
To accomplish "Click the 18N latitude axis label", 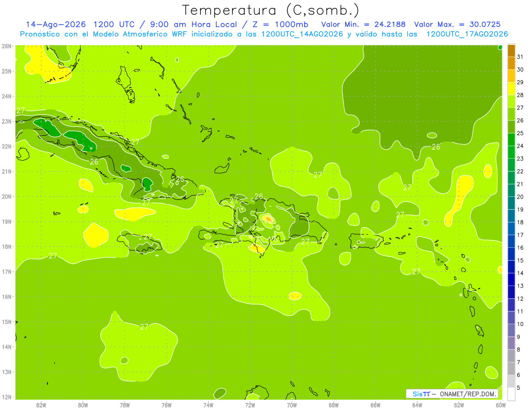I will click(x=6, y=247).
